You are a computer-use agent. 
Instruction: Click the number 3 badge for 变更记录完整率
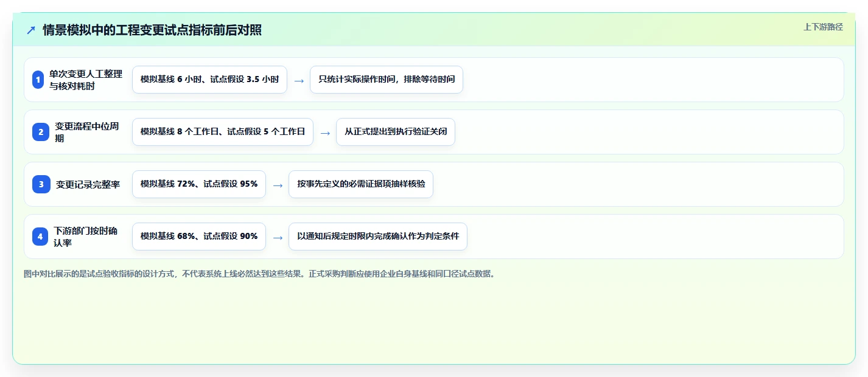click(x=41, y=184)
